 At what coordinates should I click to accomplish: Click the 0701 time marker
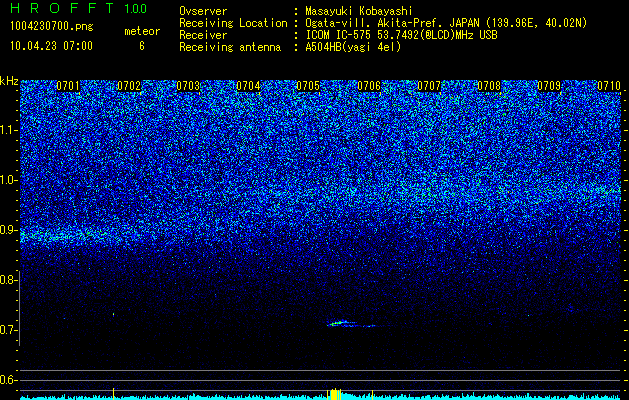tap(68, 86)
